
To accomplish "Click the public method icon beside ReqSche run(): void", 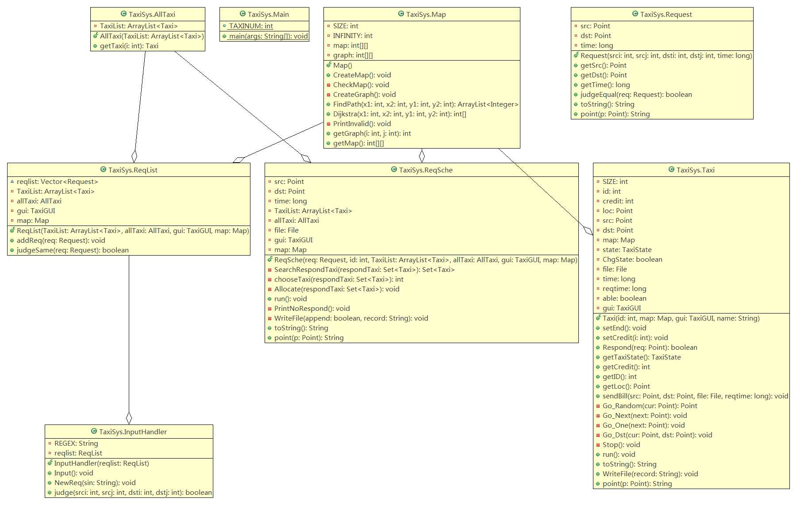I will pos(270,299).
